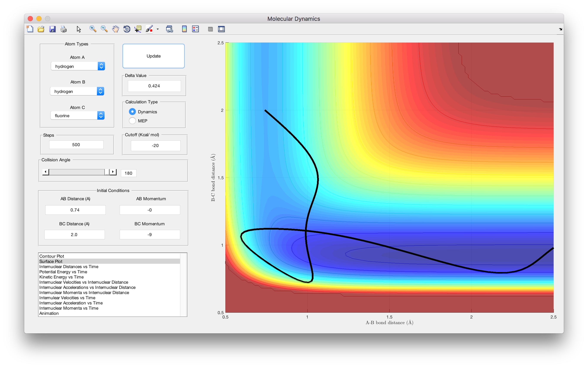Open the Link Plot tool

click(x=169, y=29)
